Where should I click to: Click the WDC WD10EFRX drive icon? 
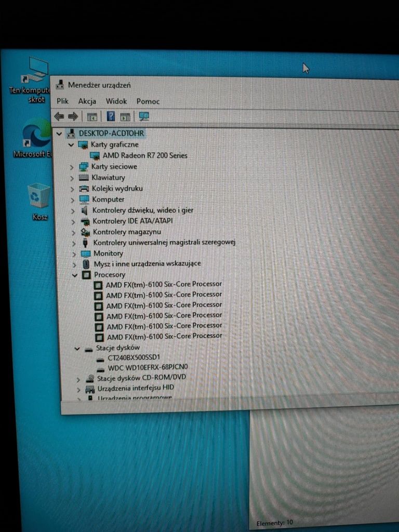coord(101,369)
